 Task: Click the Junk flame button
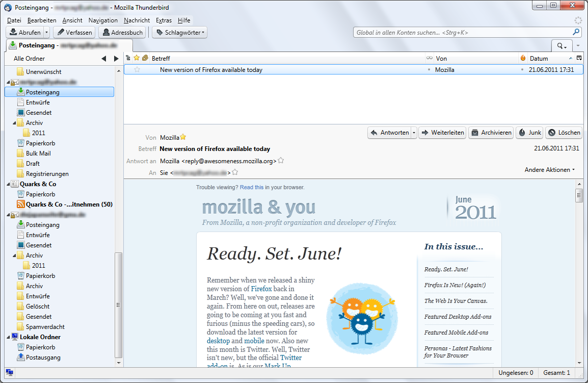(x=529, y=133)
